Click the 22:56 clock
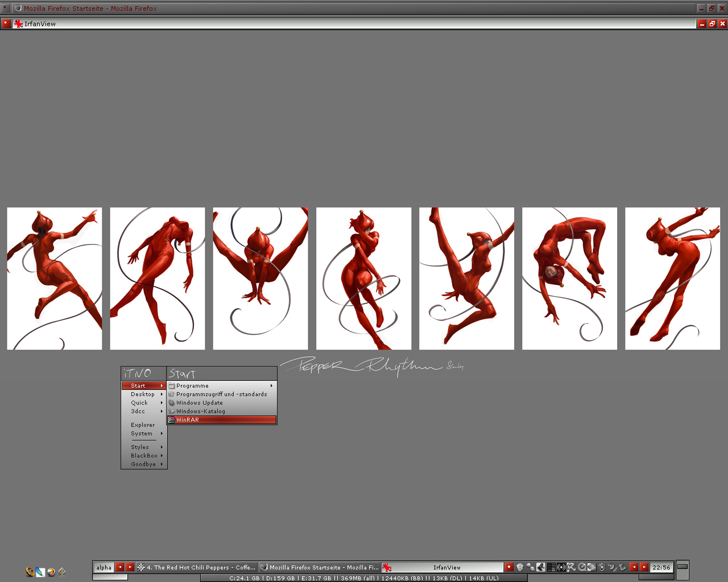 661,567
